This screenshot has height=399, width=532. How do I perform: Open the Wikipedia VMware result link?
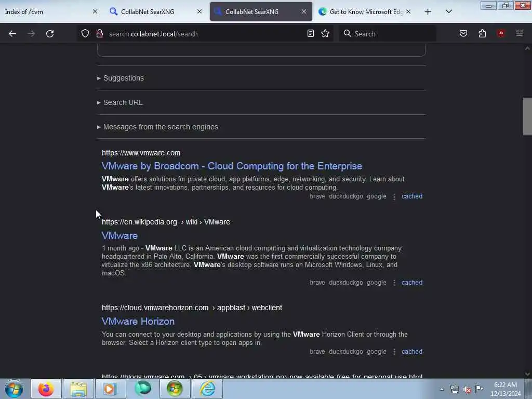tap(120, 235)
